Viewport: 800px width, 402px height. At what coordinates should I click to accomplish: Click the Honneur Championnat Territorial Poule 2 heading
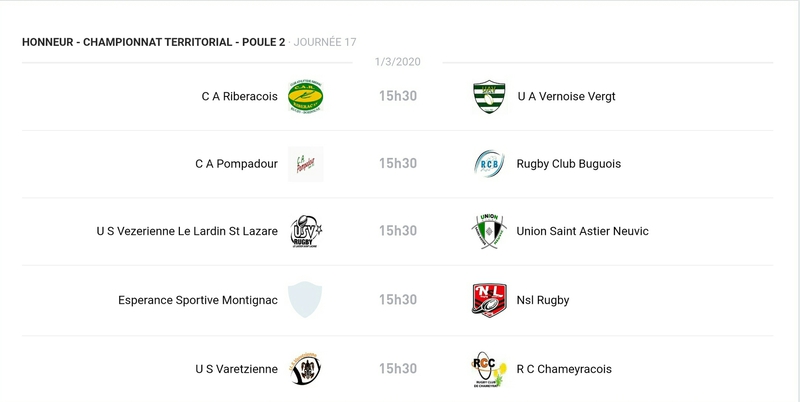click(153, 42)
